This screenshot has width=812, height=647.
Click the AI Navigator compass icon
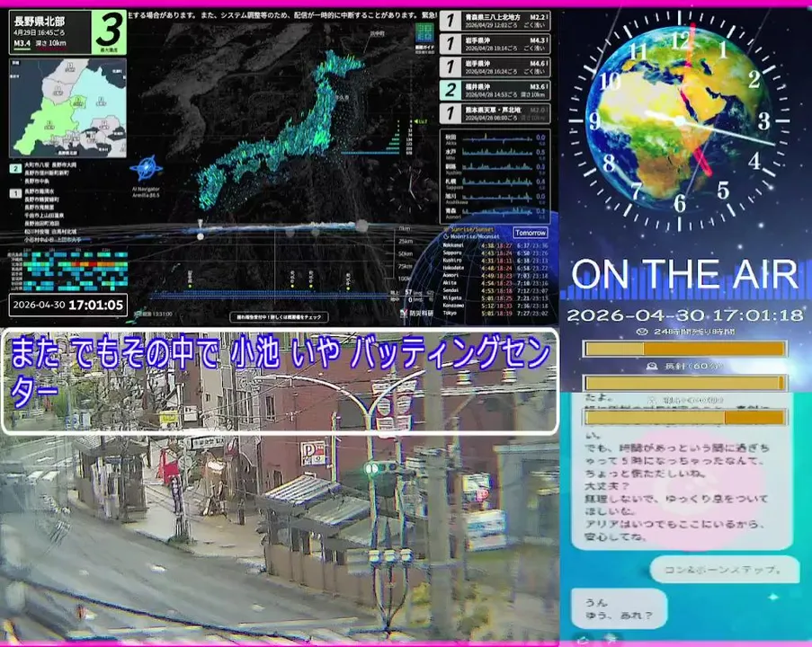tap(146, 169)
